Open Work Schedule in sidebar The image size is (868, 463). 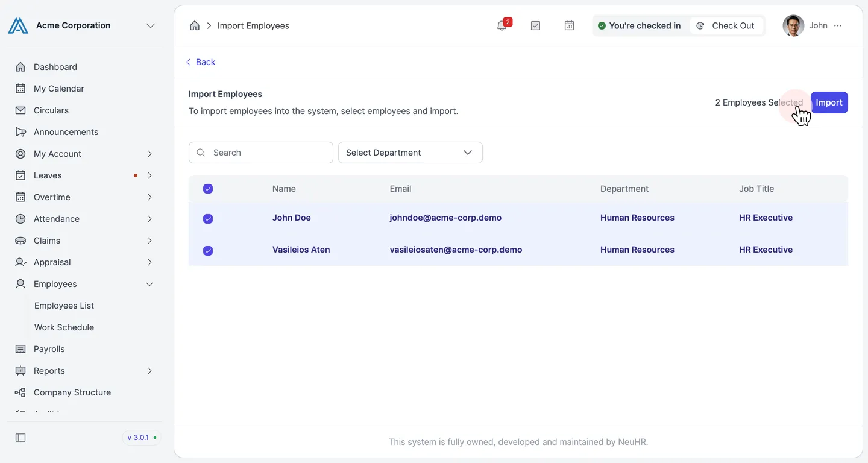pyautogui.click(x=64, y=327)
